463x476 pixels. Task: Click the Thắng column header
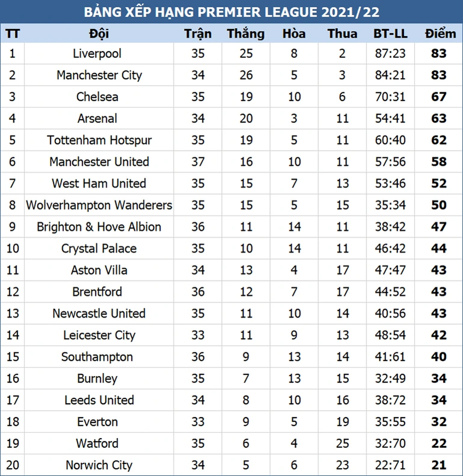[246, 34]
